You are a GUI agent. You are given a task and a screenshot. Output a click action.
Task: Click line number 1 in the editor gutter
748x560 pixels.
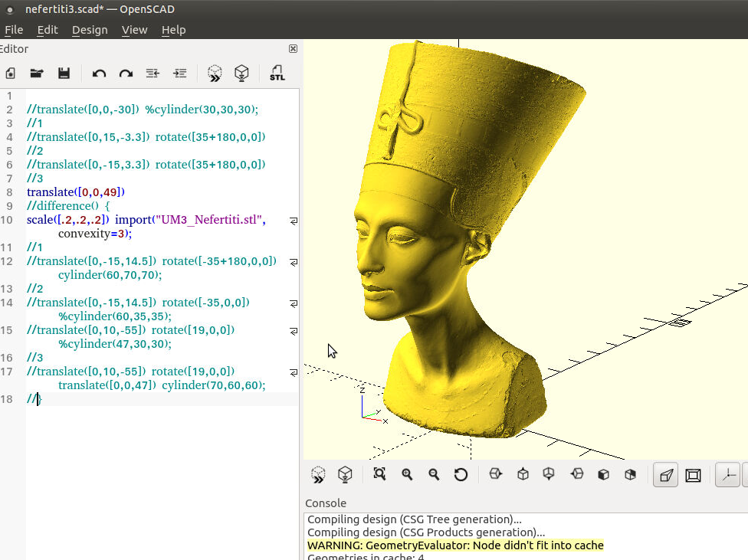tap(9, 96)
